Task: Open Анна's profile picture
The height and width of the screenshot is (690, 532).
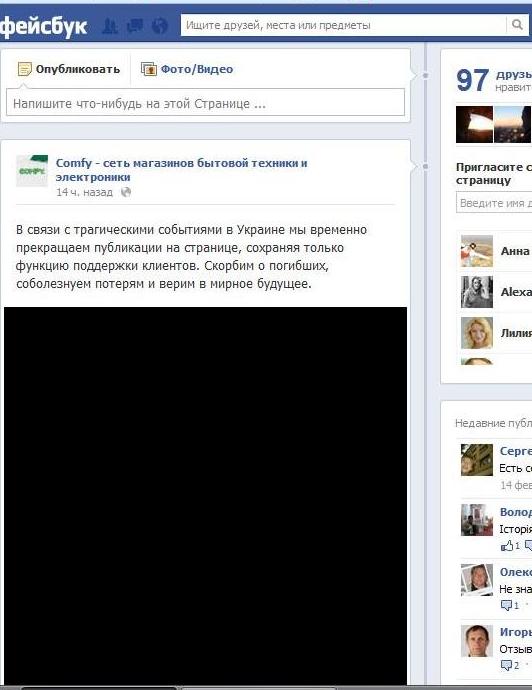Action: (x=477, y=251)
